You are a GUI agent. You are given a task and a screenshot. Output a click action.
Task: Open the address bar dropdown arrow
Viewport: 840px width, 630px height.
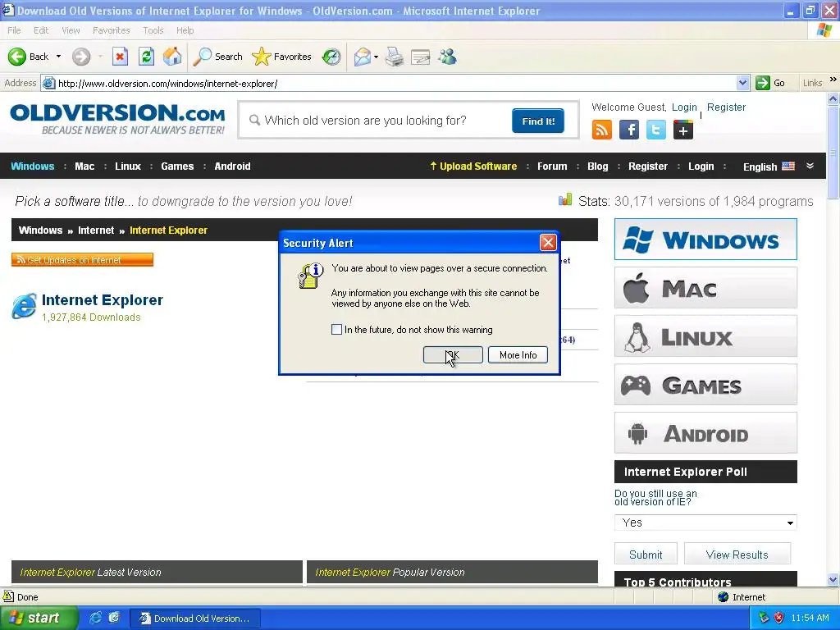742,83
